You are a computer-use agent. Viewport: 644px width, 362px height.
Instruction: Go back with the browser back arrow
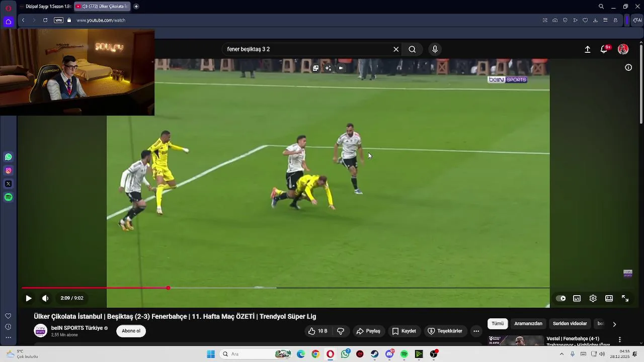23,20
